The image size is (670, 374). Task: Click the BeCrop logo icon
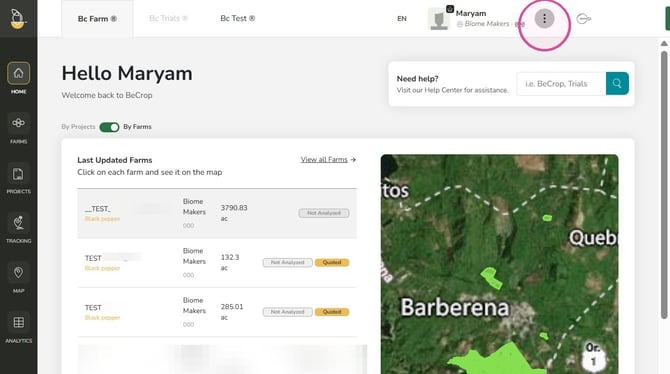click(x=18, y=18)
